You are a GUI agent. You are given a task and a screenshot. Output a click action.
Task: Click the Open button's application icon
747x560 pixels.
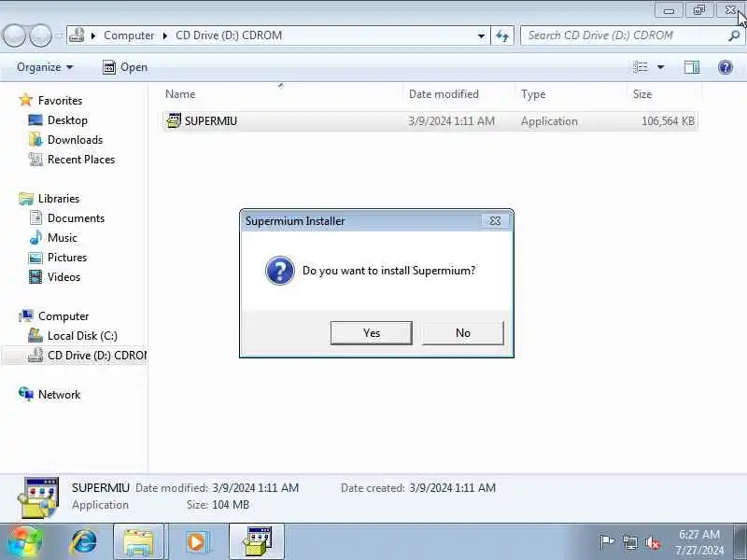(x=109, y=67)
